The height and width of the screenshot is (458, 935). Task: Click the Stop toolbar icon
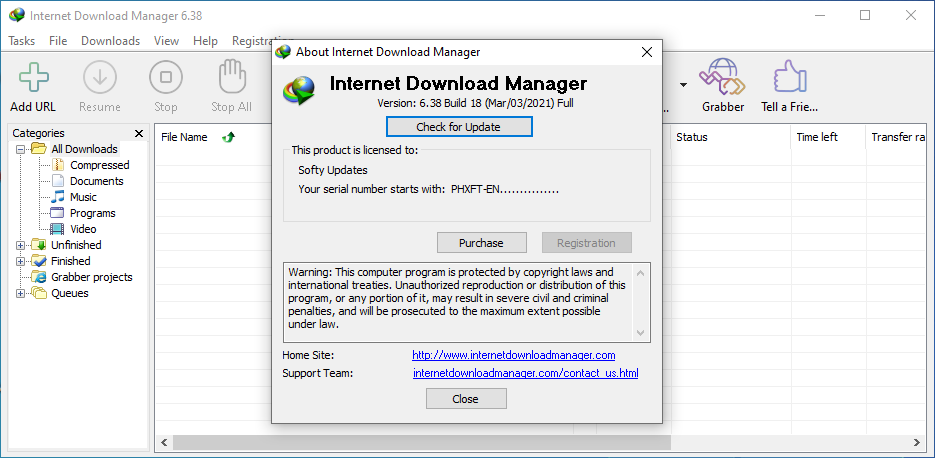coord(166,78)
